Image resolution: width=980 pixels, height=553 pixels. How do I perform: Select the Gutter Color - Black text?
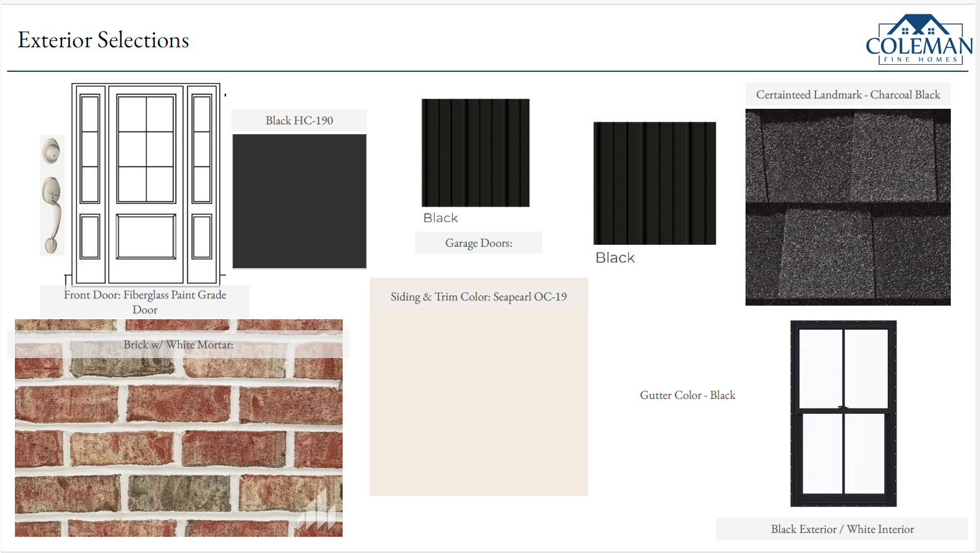(687, 395)
